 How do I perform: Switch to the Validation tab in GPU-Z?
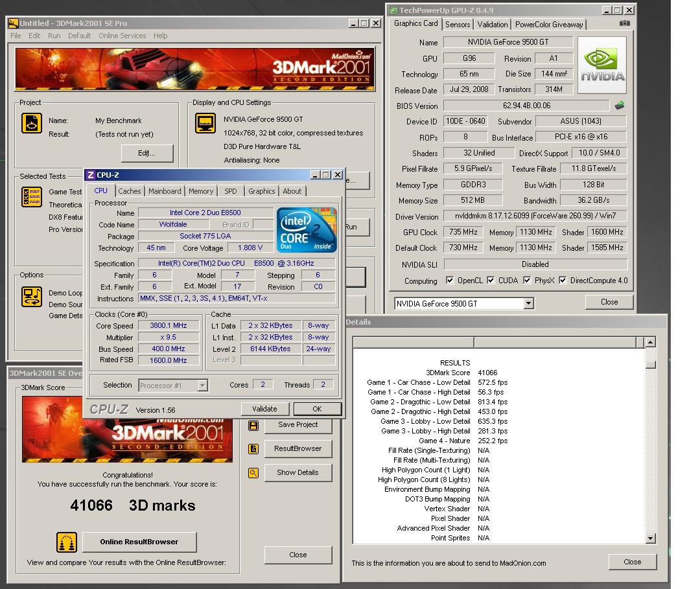(493, 25)
